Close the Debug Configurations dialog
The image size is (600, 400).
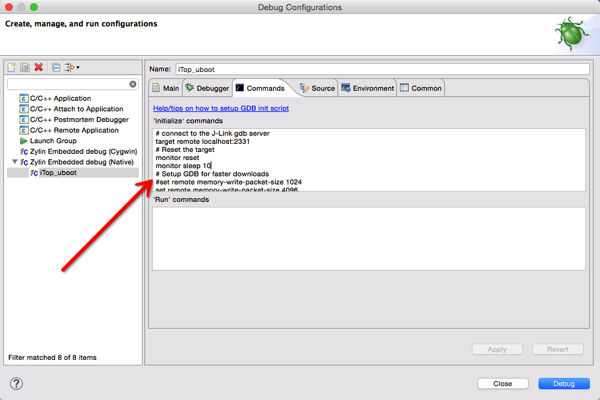click(503, 384)
